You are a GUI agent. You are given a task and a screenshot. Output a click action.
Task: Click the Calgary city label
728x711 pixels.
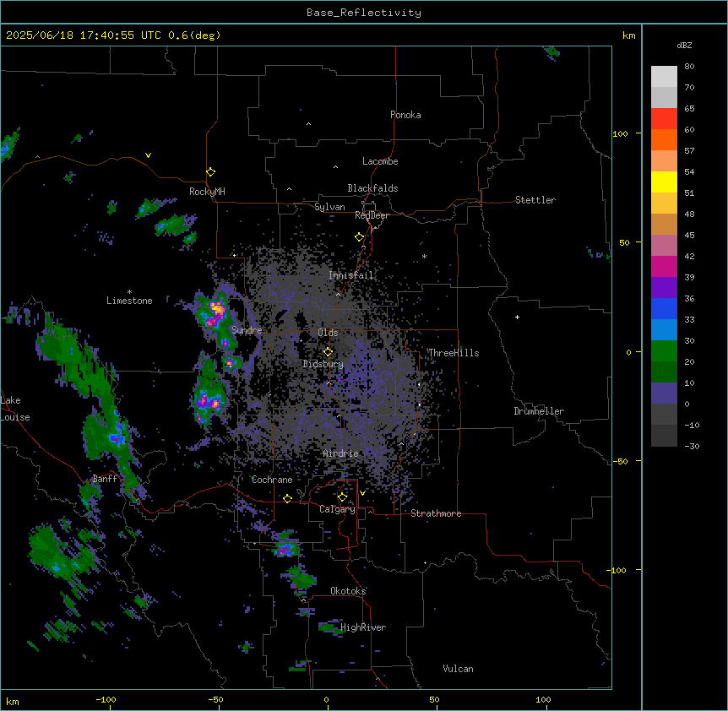(x=337, y=509)
